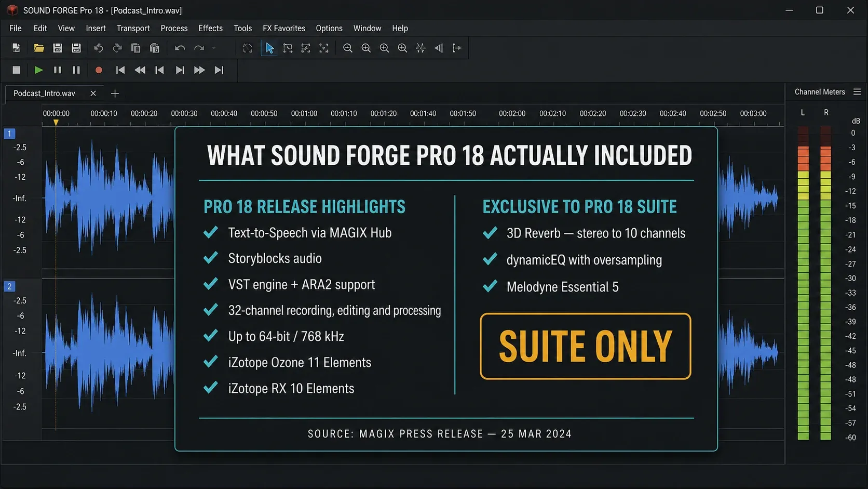Open a file with the folder icon
The width and height of the screenshot is (868, 489).
[38, 48]
